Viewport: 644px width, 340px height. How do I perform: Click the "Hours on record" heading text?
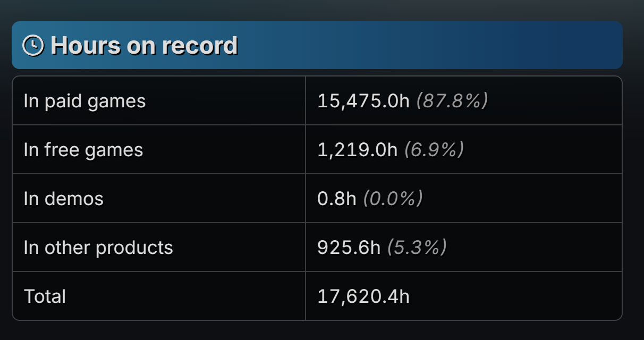(144, 45)
